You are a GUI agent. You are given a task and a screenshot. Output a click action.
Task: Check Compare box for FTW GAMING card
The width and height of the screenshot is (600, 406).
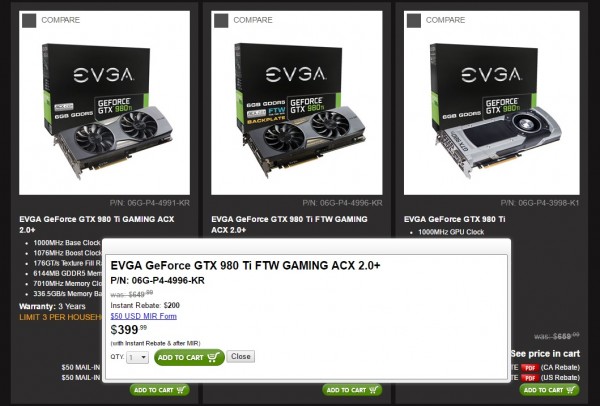tap(221, 20)
